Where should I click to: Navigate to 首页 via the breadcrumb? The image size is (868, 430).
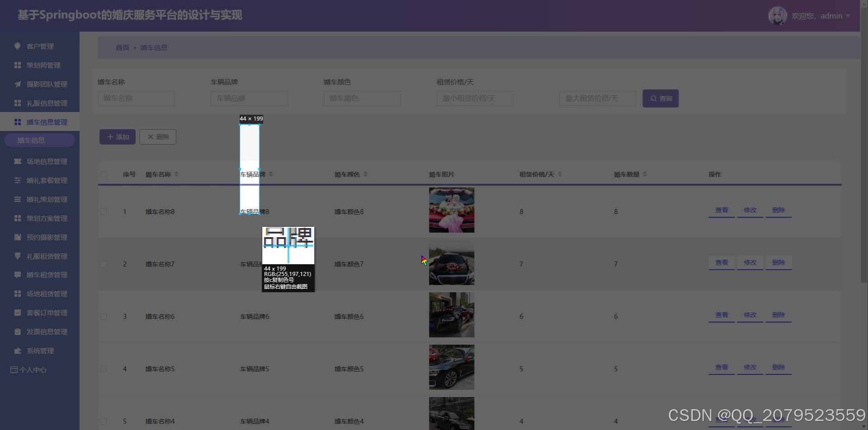click(x=122, y=47)
